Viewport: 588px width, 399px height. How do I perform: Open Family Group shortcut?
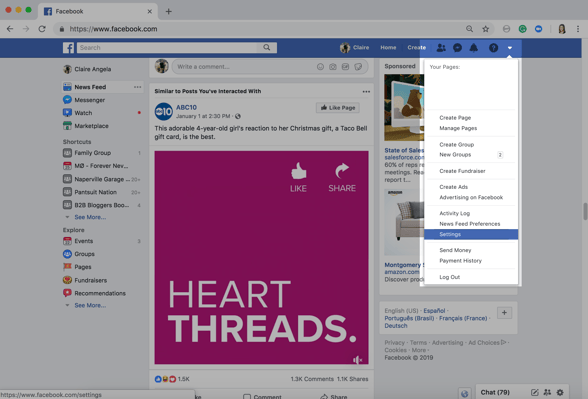[92, 153]
